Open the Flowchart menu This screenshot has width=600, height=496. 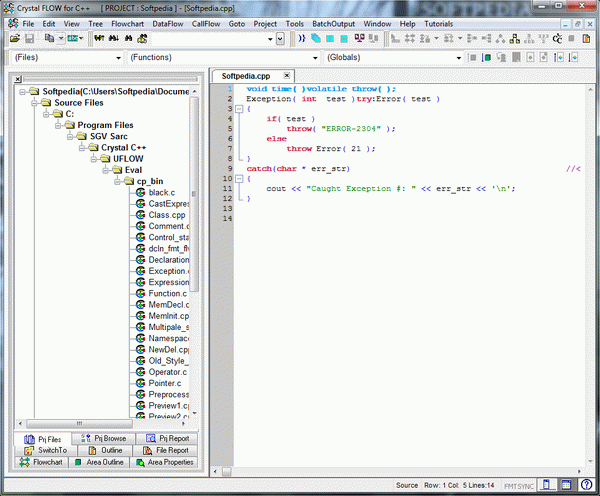coord(127,24)
